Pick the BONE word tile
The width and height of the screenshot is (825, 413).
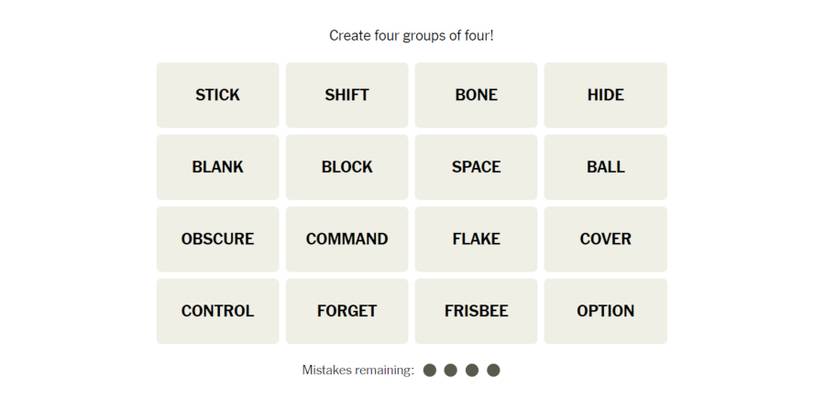[476, 95]
